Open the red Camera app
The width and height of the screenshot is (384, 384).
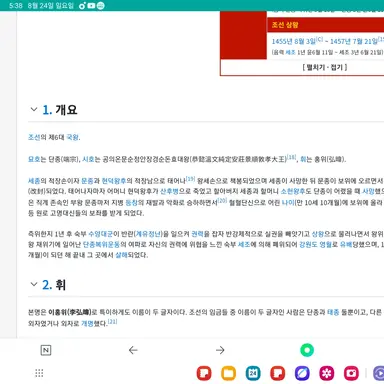(x=351, y=373)
